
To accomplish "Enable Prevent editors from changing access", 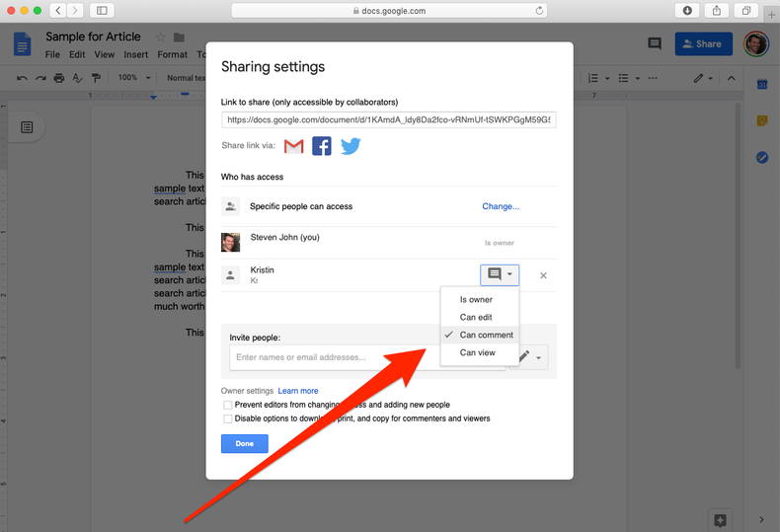I will 228,405.
